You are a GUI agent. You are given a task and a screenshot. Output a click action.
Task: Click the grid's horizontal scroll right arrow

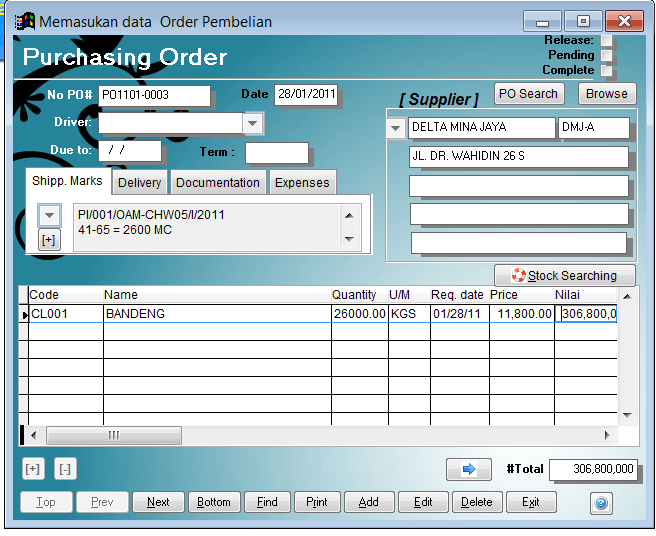point(607,436)
